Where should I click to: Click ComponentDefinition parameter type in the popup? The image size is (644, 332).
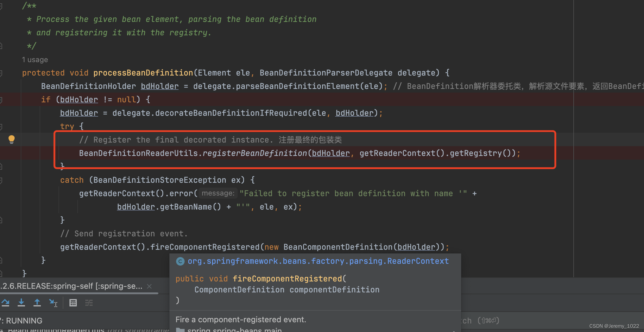[239, 290]
